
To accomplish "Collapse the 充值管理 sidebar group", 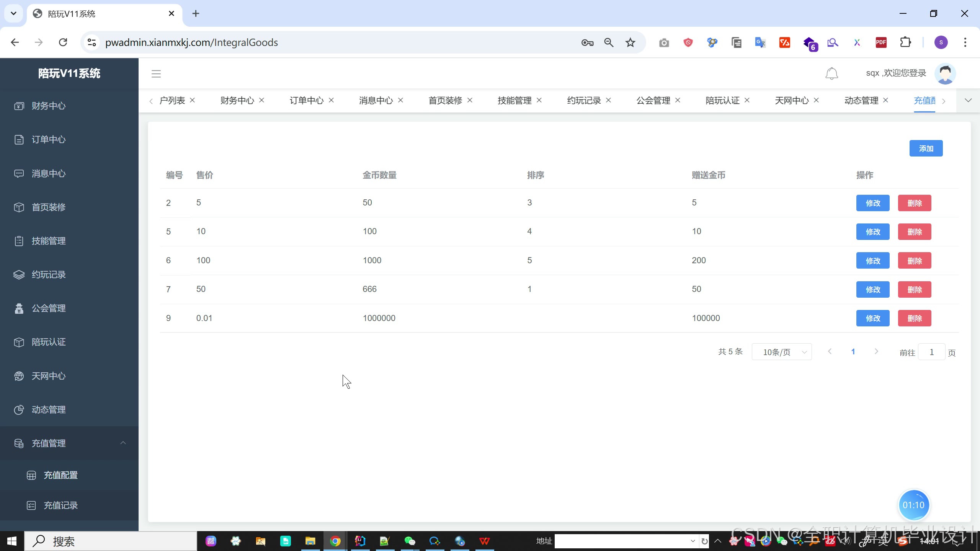I will tap(69, 443).
